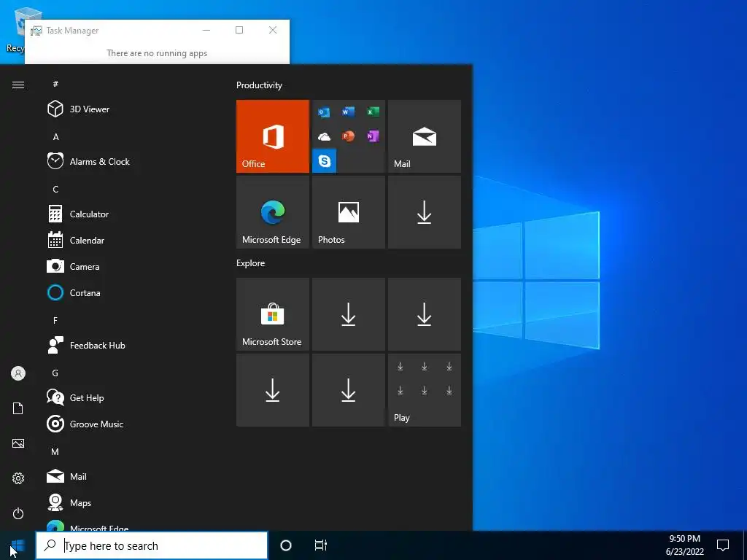Open Calculator from the app list
The image size is (747, 560).
tap(128, 214)
